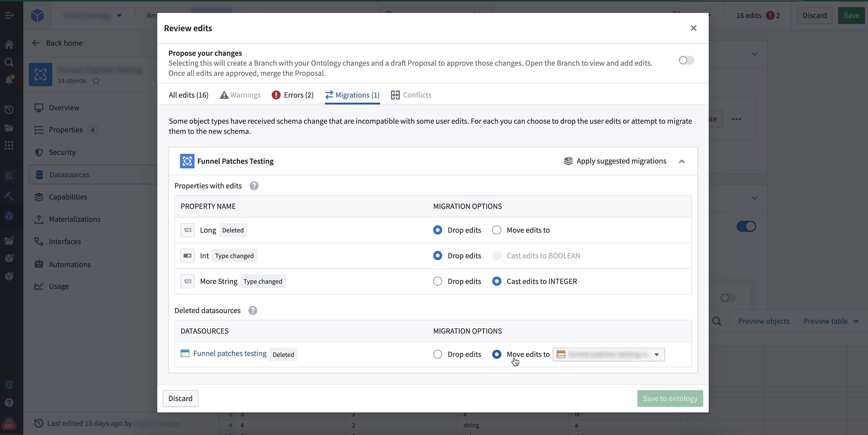Click the hamburger menu icon at top left
This screenshot has width=868, height=435.
click(x=9, y=15)
